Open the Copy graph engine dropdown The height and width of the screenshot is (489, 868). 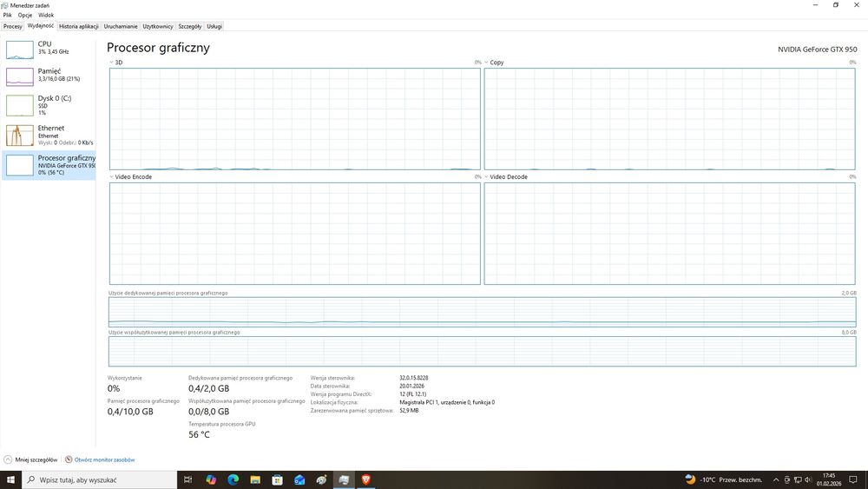[x=486, y=63]
